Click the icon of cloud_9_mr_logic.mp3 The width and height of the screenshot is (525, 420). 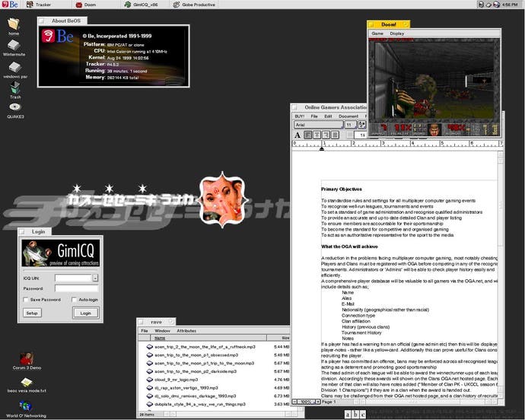click(x=150, y=380)
